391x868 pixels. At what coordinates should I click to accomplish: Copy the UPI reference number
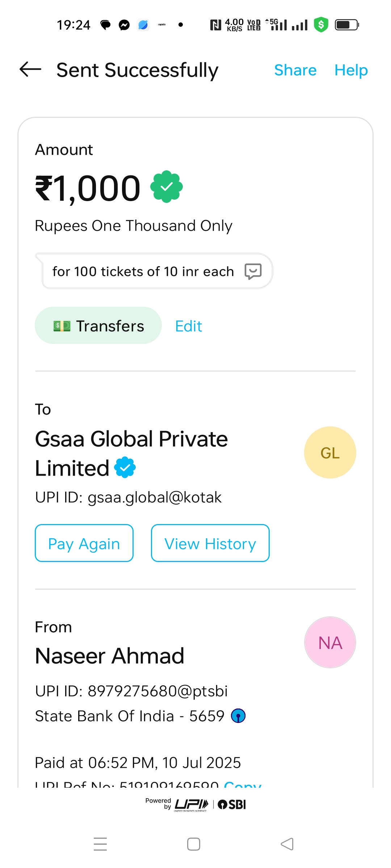coord(243,784)
